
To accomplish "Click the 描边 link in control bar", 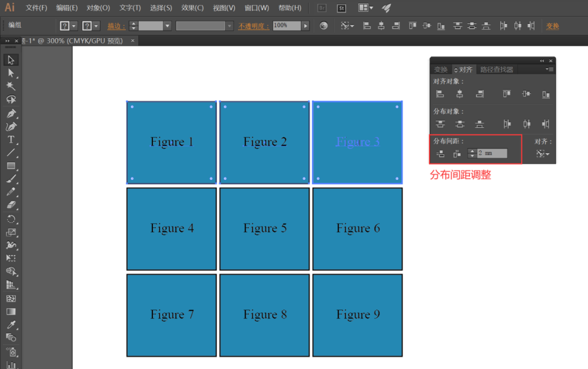I will [117, 26].
